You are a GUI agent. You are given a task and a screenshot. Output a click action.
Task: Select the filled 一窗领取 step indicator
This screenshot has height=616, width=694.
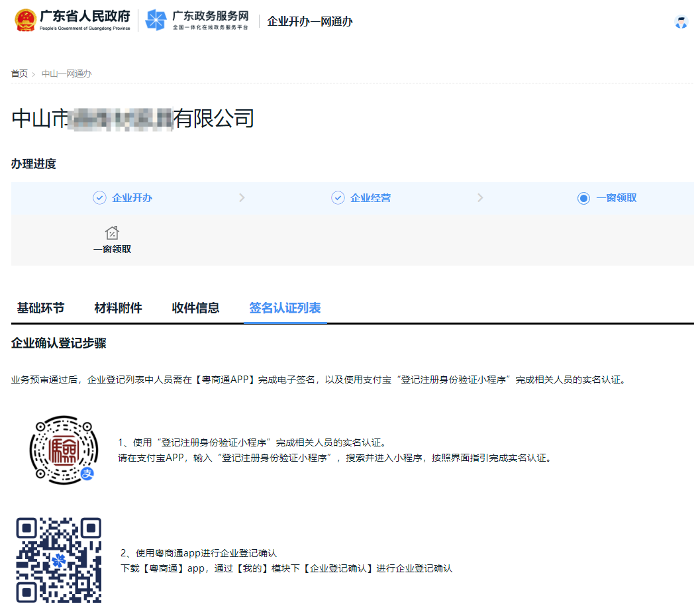point(583,197)
